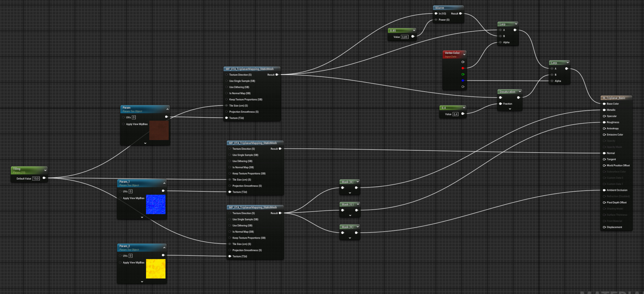Select the SCurve node title

(440, 8)
